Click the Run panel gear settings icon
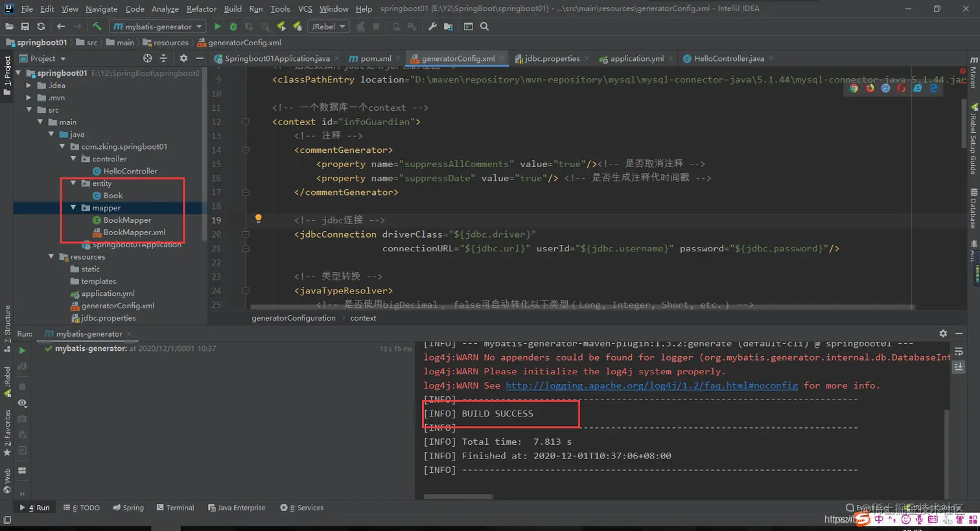The image size is (980, 531). [x=943, y=333]
